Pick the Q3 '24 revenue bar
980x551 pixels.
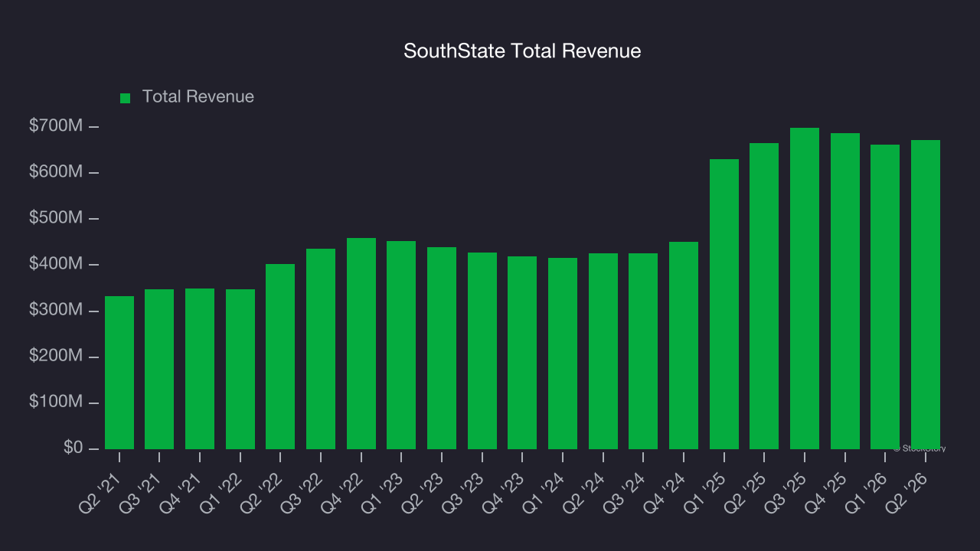(643, 351)
